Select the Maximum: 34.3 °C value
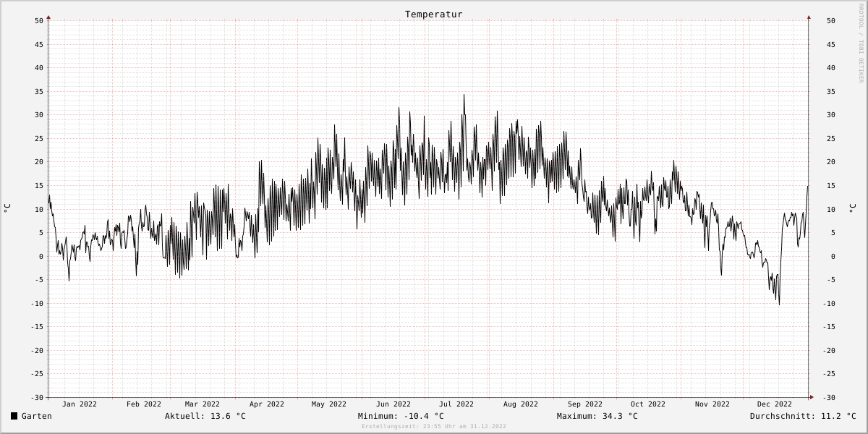Viewport: 868px width, 434px height. point(597,416)
